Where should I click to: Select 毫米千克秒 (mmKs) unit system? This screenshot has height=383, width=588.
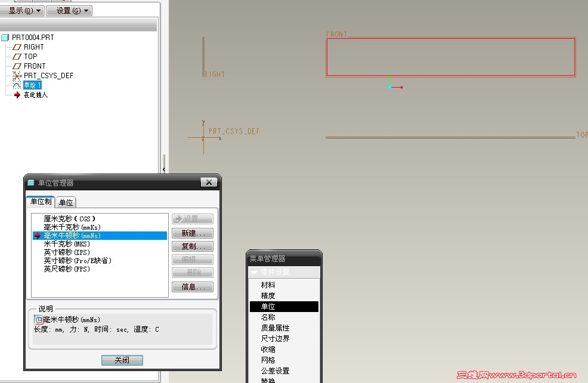(72, 227)
